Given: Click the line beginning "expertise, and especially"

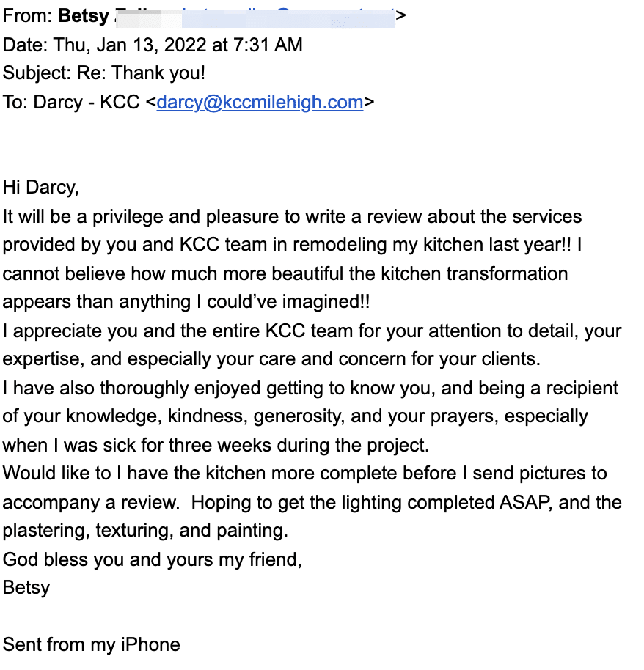Looking at the screenshot, I should [x=271, y=359].
